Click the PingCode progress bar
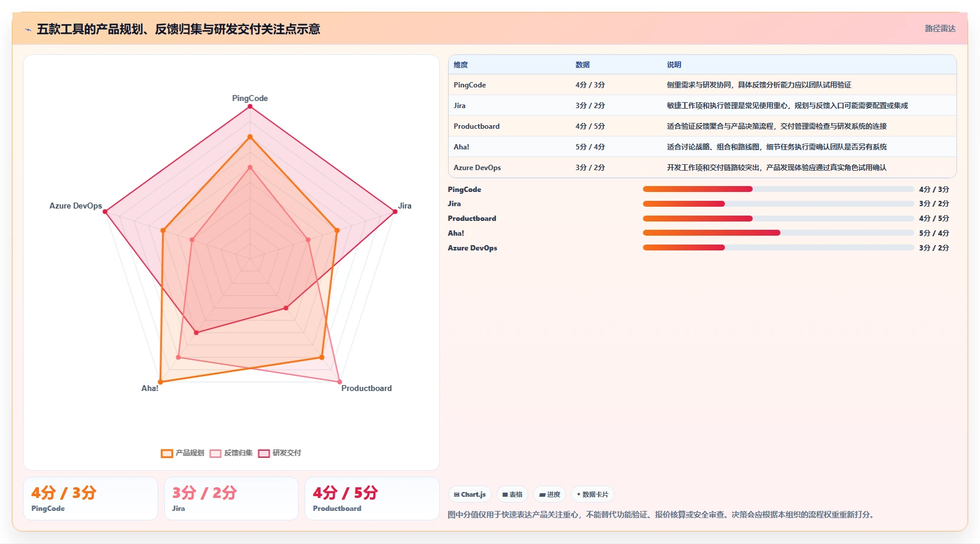Screen dimensions: 980x544 click(778, 189)
